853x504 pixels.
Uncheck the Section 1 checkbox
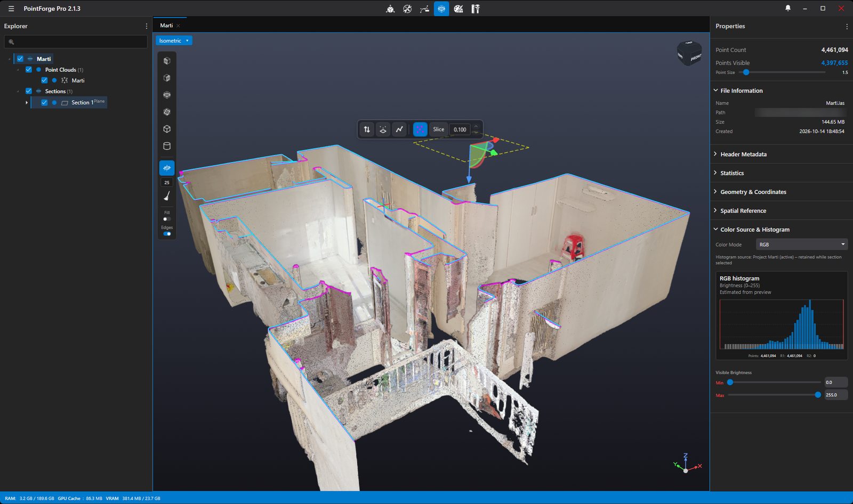click(44, 102)
